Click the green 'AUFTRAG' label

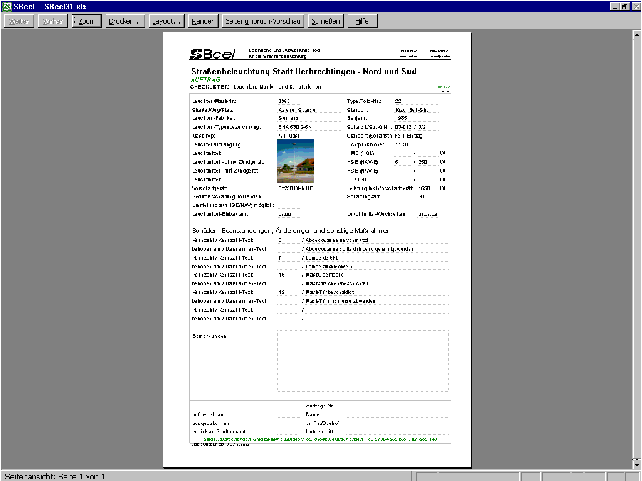click(x=206, y=79)
